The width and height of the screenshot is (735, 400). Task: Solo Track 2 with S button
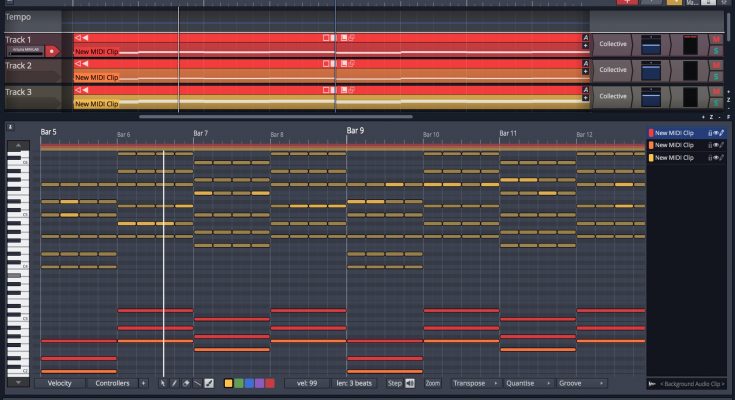(x=716, y=76)
